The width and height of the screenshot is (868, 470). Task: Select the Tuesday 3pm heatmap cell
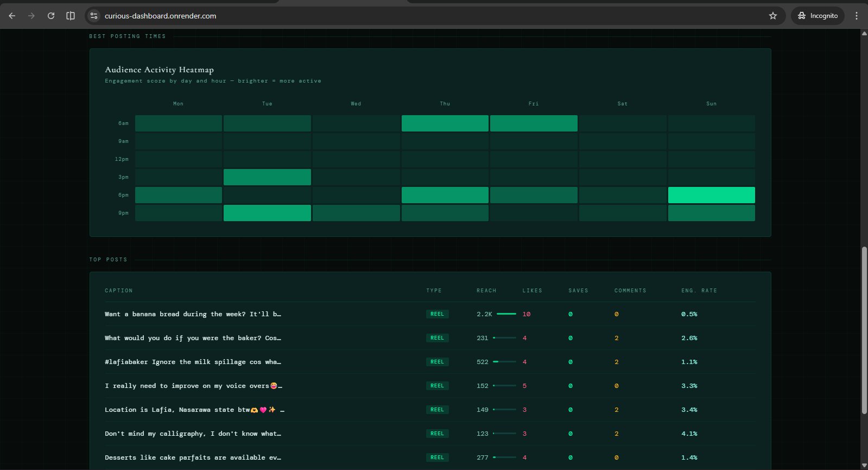[267, 177]
